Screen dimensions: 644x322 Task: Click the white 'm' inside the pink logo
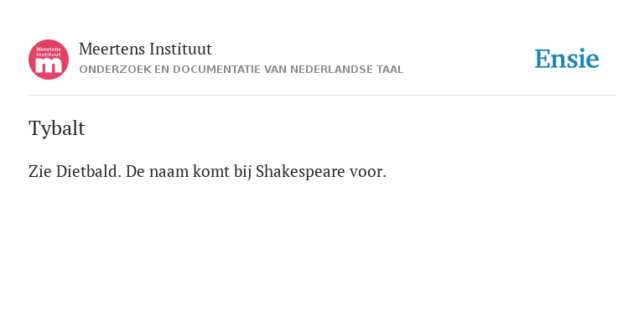pyautogui.click(x=49, y=66)
